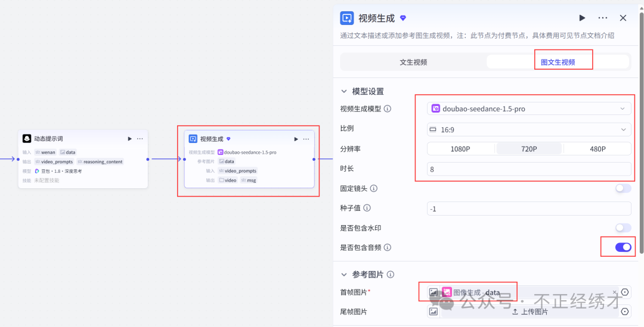Image resolution: width=644 pixels, height=327 pixels.
Task: Show info for 是否包含音频
Action: click(388, 247)
